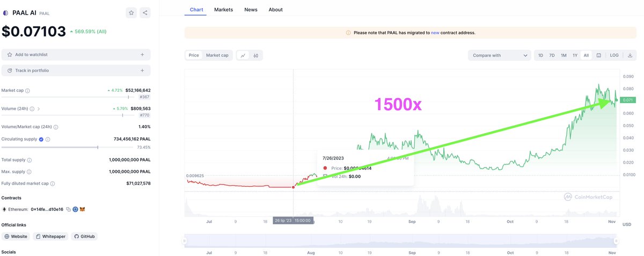Open the Total supply info icon
The width and height of the screenshot is (644, 256).
coord(30,160)
